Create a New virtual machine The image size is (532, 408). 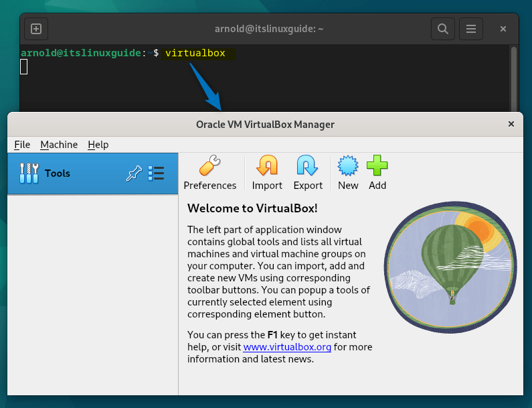pyautogui.click(x=348, y=172)
